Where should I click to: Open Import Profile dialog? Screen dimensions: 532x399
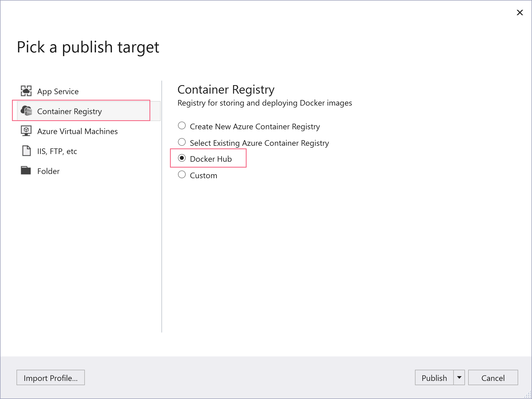pos(51,377)
